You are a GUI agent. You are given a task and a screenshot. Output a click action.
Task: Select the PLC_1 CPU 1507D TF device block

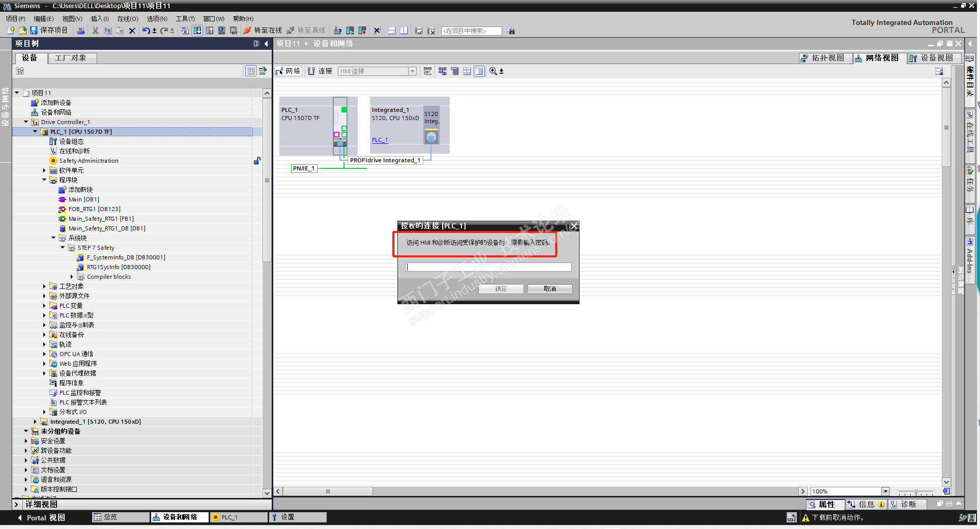click(x=319, y=126)
